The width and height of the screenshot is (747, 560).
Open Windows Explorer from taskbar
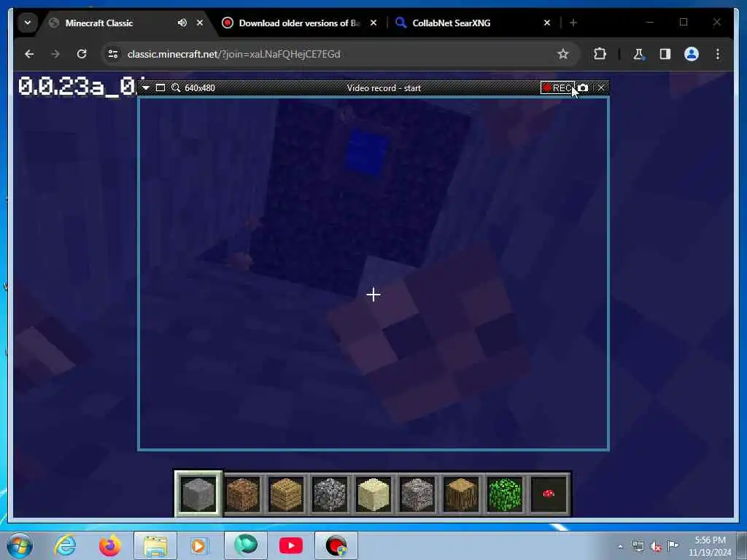click(155, 545)
